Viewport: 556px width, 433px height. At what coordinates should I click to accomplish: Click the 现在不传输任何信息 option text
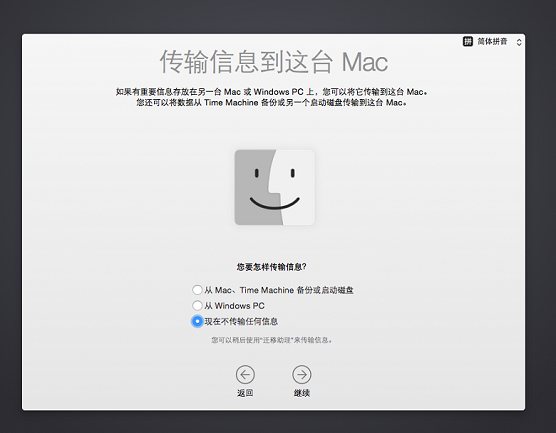point(241,321)
